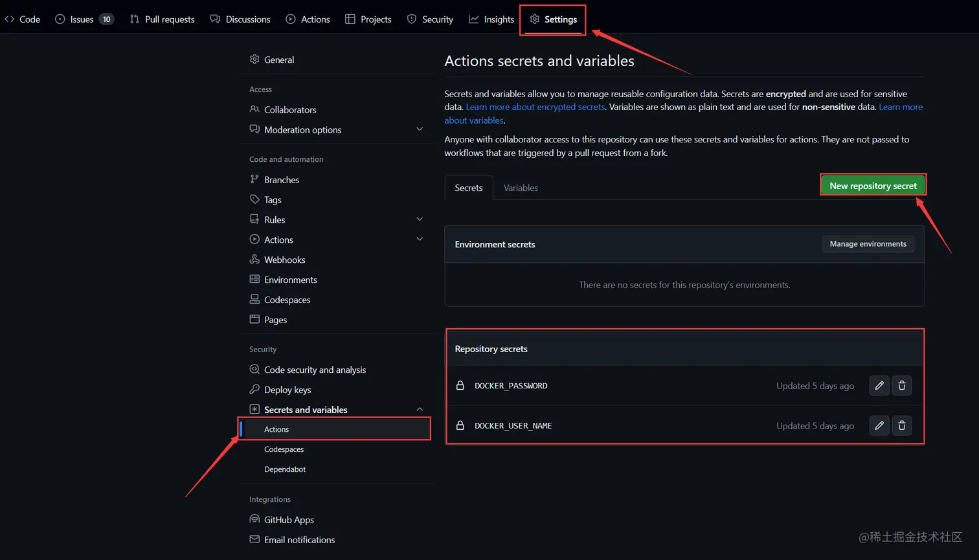
Task: Expand Moderation options chevron
Action: pyautogui.click(x=420, y=129)
